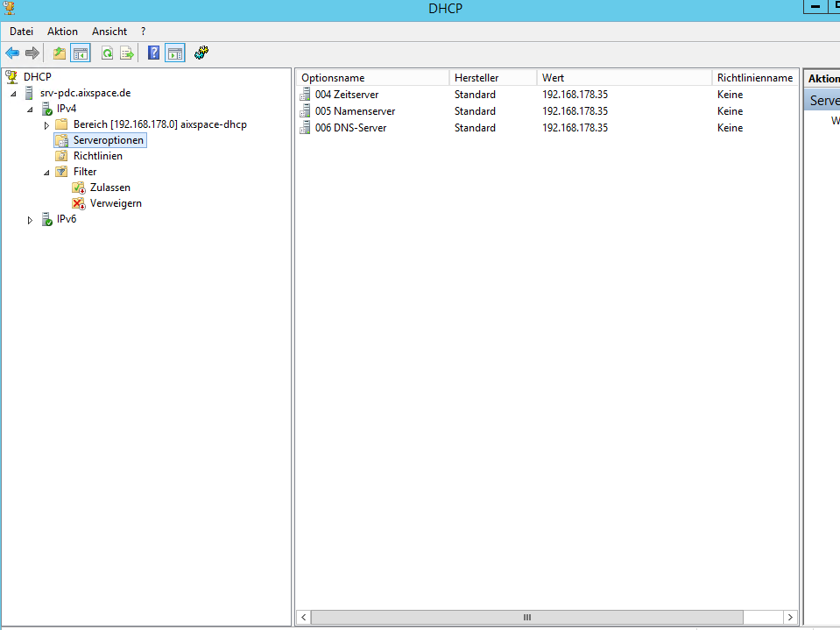This screenshot has height=630, width=840.
Task: Select the Serveroptionen tree item
Action: point(109,140)
